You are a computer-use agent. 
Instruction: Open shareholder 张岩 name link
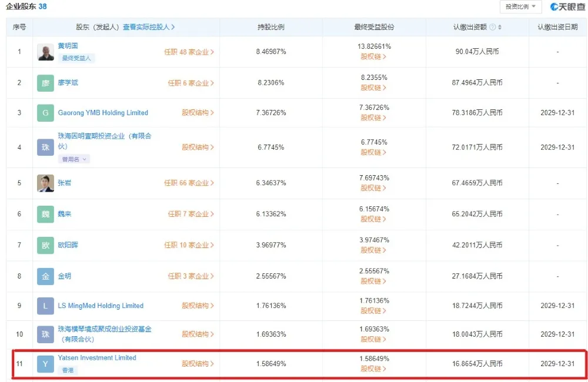click(65, 183)
